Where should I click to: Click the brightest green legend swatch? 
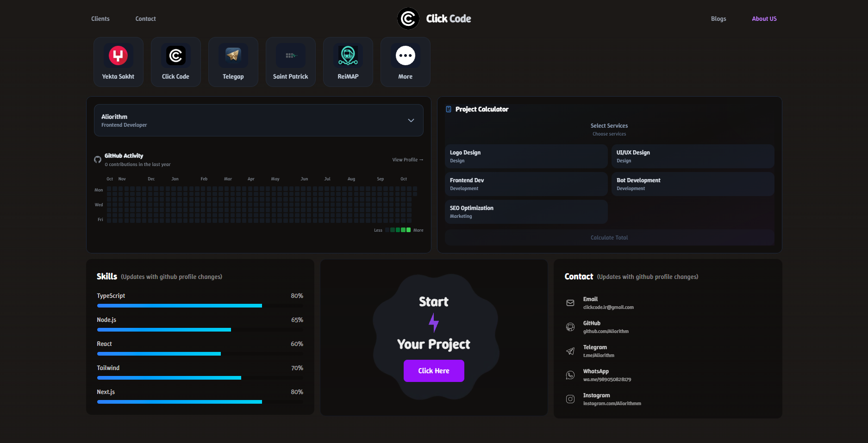click(408, 230)
